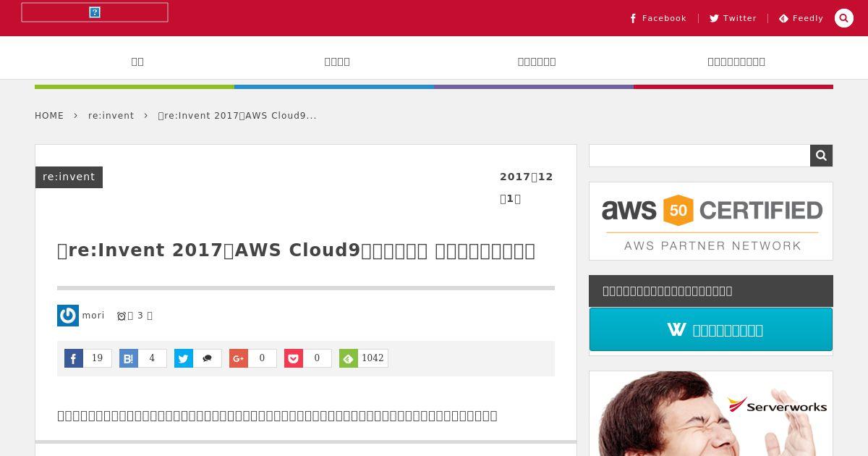This screenshot has width=868, height=456.
Task: Open second navigation menu item
Action: pyautogui.click(x=337, y=62)
